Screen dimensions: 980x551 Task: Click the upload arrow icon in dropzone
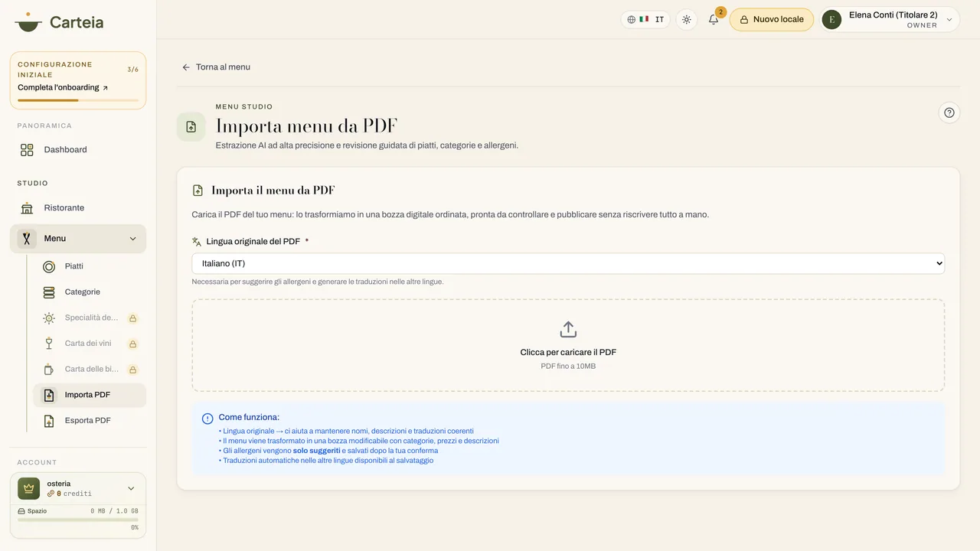568,329
